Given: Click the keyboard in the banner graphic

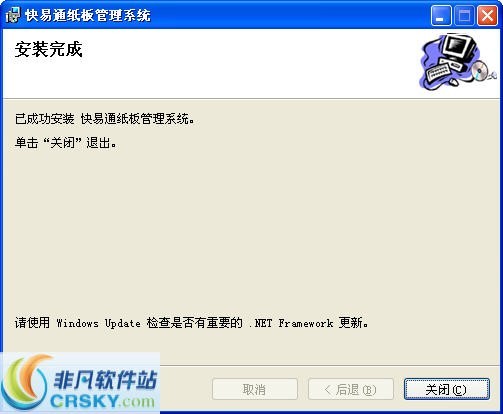Looking at the screenshot, I should (x=438, y=72).
